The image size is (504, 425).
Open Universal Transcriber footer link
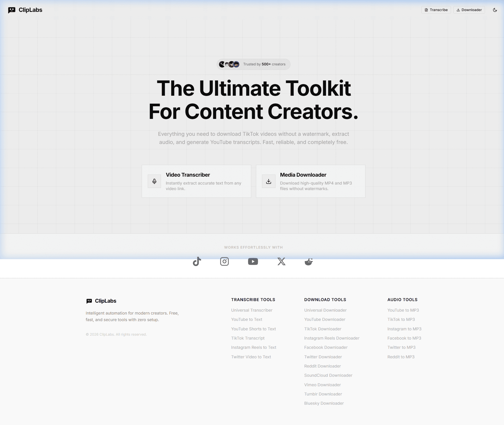[252, 310]
